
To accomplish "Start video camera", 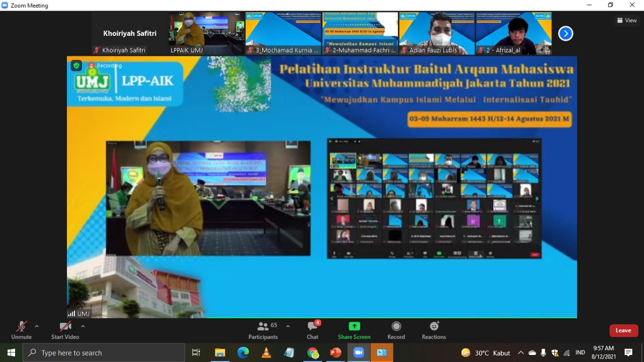I will click(65, 330).
